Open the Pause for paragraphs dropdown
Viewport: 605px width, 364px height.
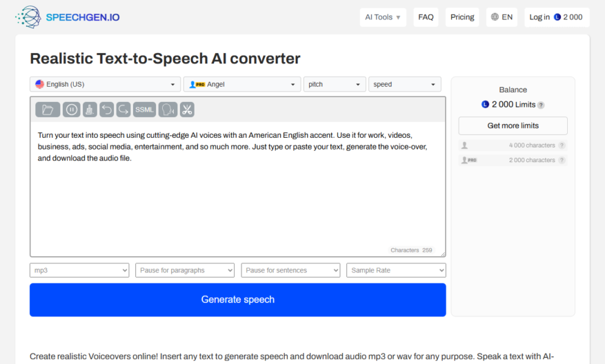pos(185,270)
